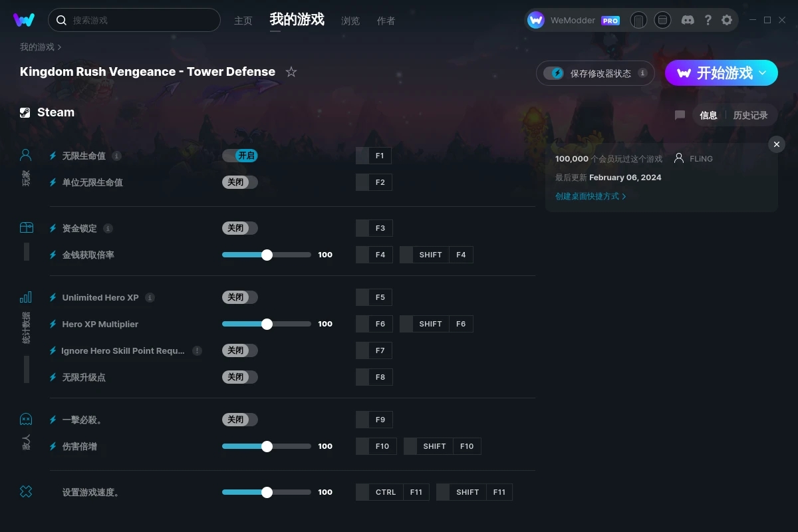Open the comments chat bubble icon
Viewport: 798px width, 532px height.
[680, 115]
